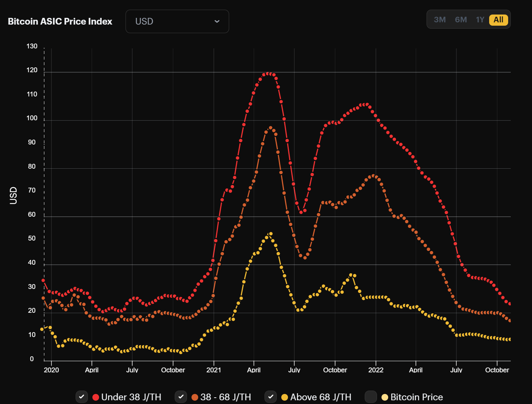Click the red series peak data point near 120

pyautogui.click(x=268, y=74)
